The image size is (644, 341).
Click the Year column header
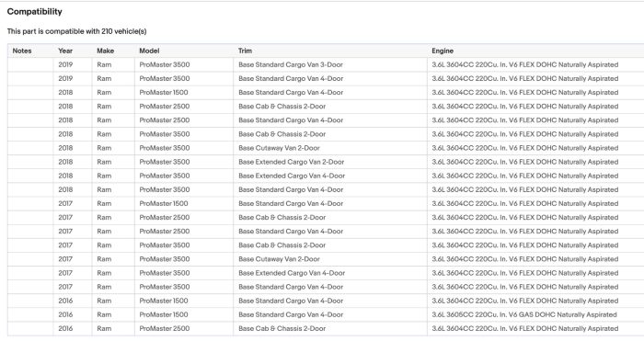[x=65, y=51]
